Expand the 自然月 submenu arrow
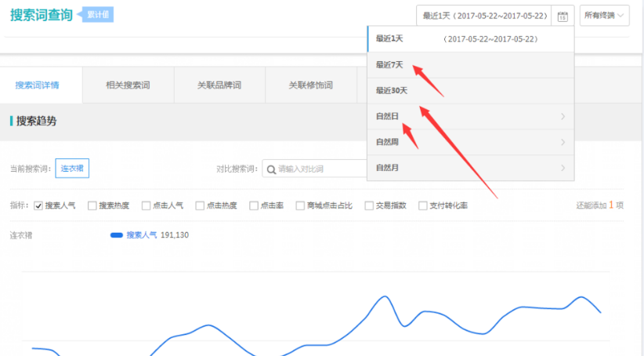644x356 pixels. click(x=563, y=168)
